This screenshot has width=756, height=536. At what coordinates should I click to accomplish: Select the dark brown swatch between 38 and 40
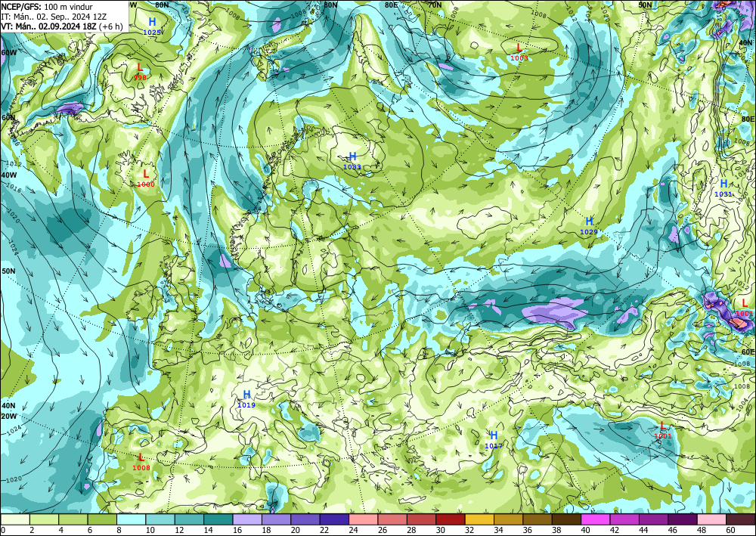(566, 519)
